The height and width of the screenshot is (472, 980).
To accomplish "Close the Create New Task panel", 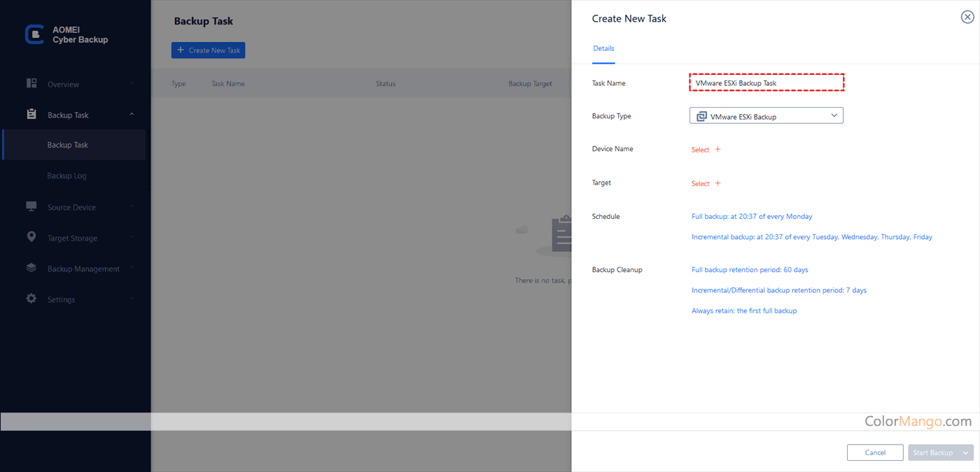I will (x=967, y=17).
